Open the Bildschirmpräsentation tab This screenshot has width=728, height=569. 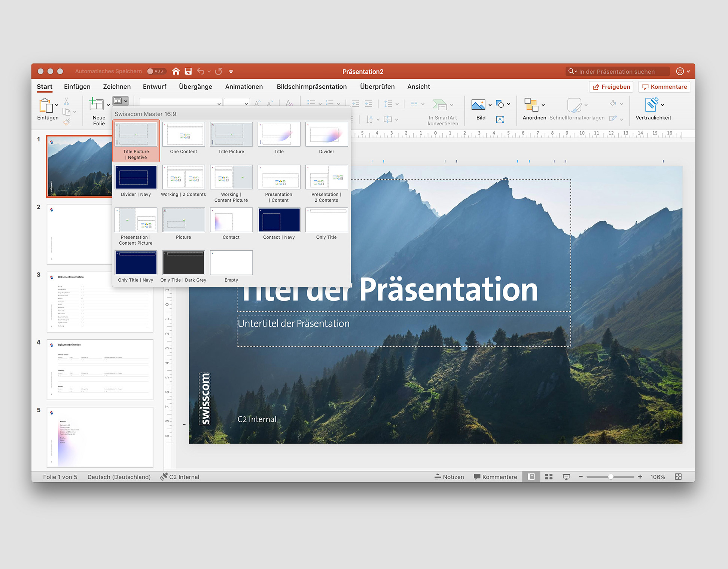coord(312,86)
